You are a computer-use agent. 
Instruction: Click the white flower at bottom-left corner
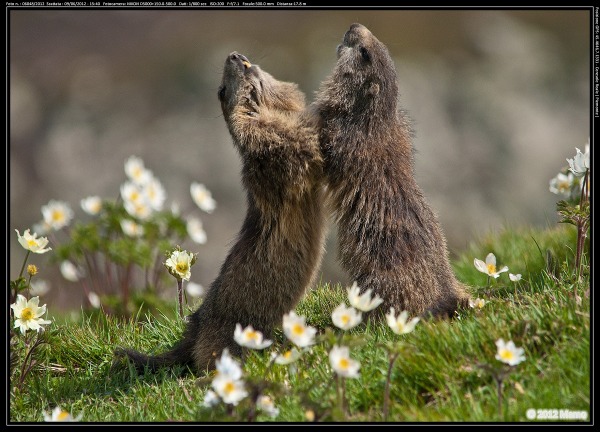[60, 413]
